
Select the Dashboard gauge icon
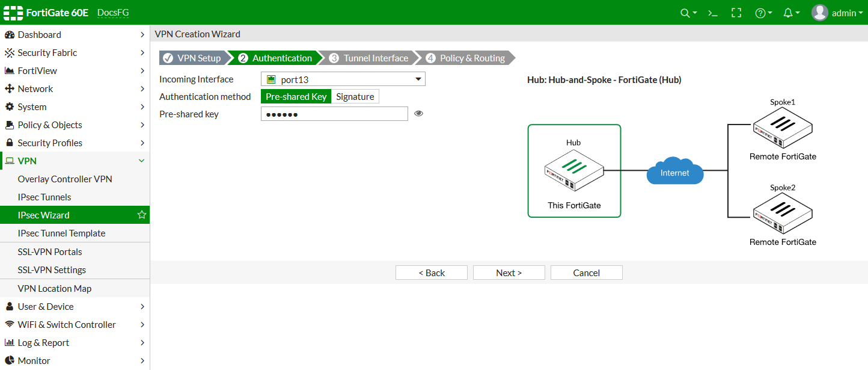tap(10, 34)
